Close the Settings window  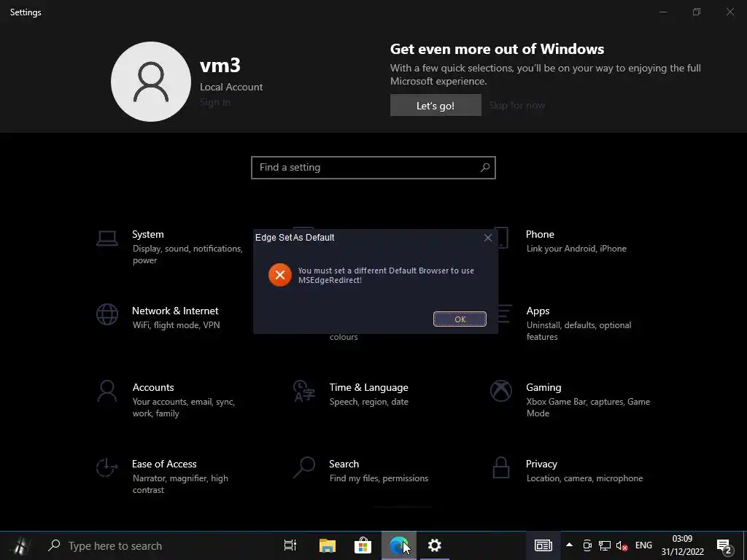tap(730, 12)
